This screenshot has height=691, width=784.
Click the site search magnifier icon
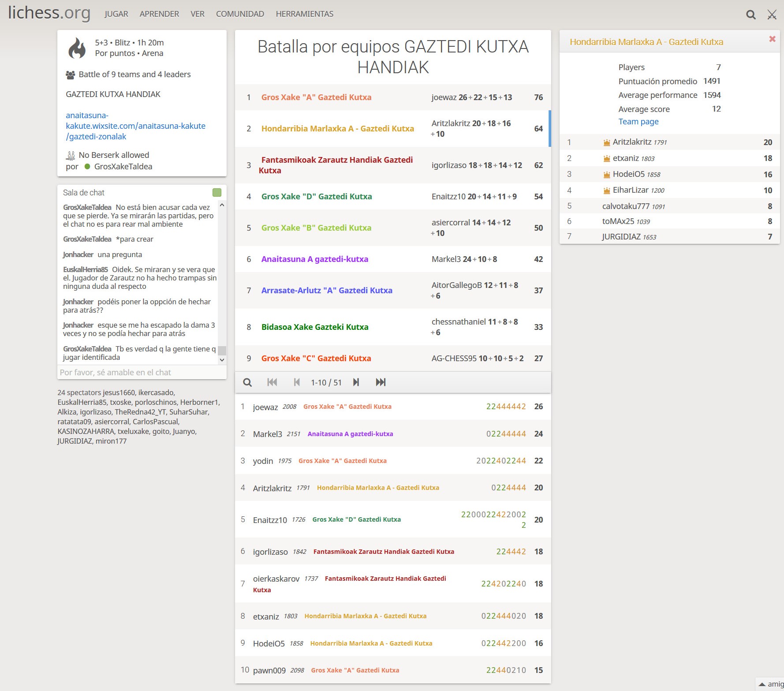coord(750,15)
